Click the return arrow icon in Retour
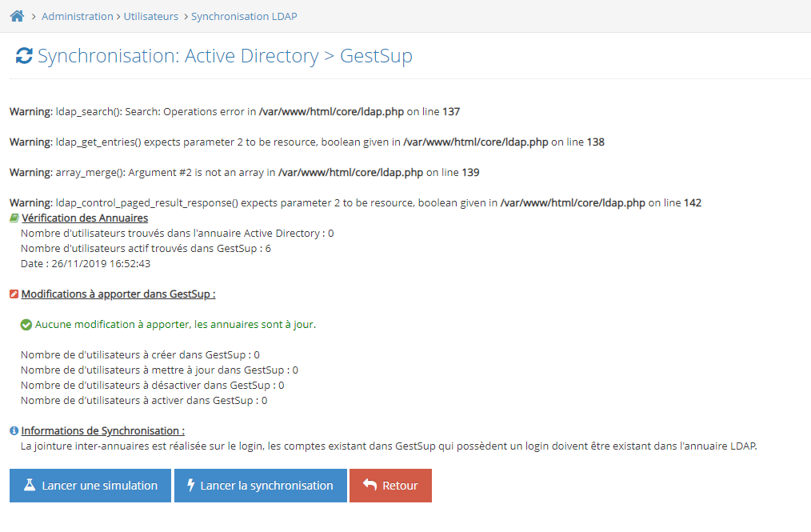This screenshot has width=811, height=532. [x=370, y=484]
